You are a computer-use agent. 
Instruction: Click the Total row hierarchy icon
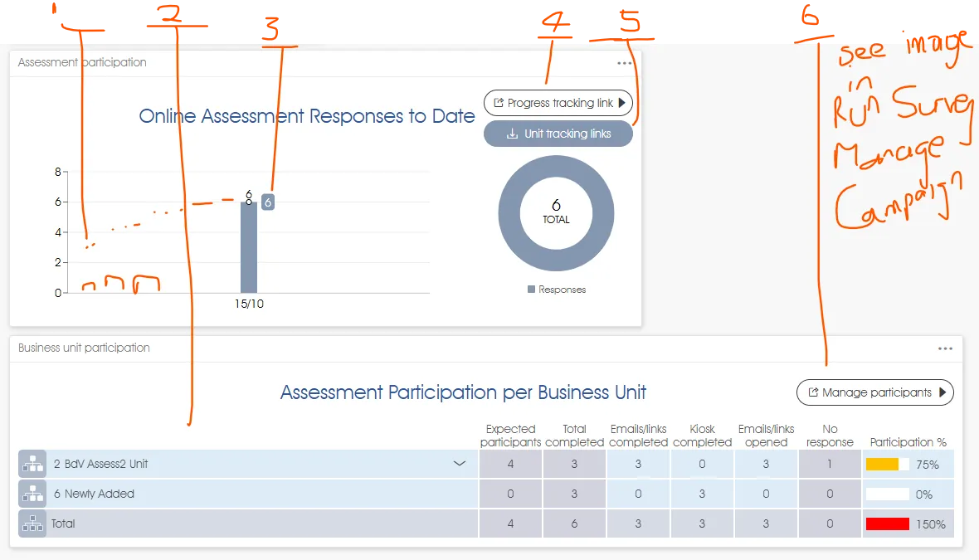point(32,524)
